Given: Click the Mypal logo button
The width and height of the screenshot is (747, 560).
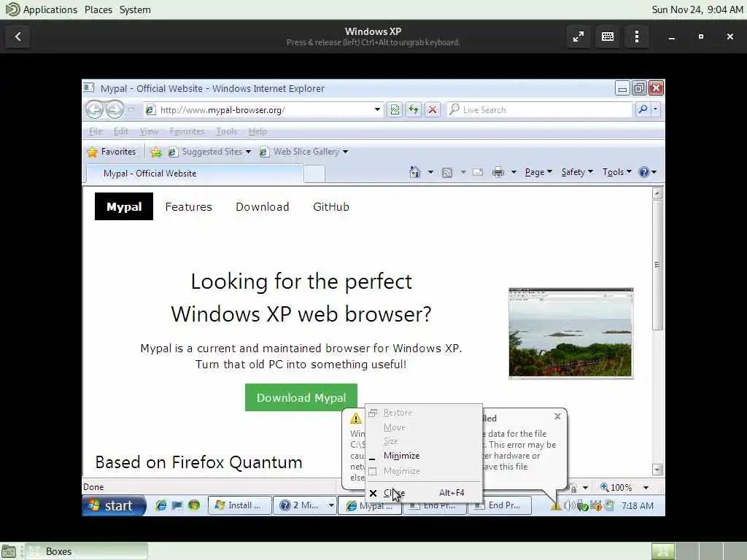Looking at the screenshot, I should 124,206.
